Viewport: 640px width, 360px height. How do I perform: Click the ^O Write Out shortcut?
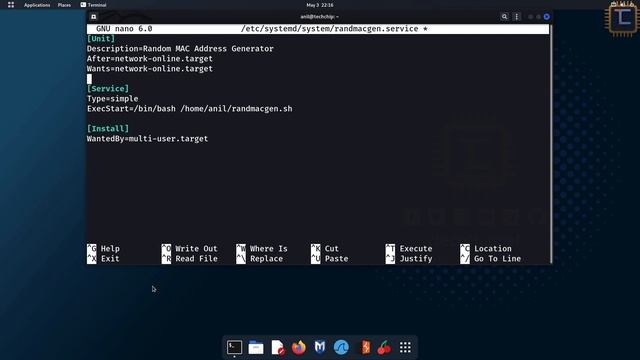pos(189,249)
